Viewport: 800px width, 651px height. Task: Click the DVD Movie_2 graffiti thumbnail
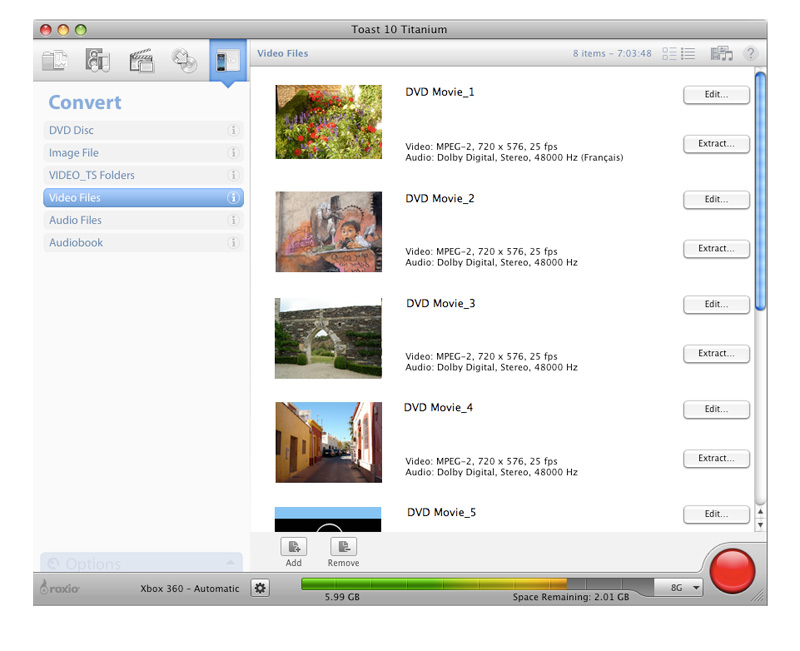[x=328, y=232]
